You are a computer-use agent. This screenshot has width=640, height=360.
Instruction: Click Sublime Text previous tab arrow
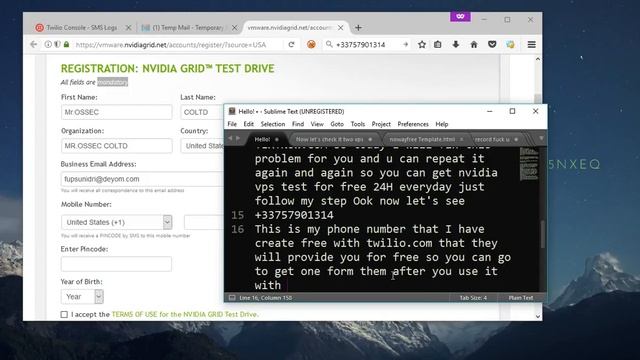tap(230, 139)
